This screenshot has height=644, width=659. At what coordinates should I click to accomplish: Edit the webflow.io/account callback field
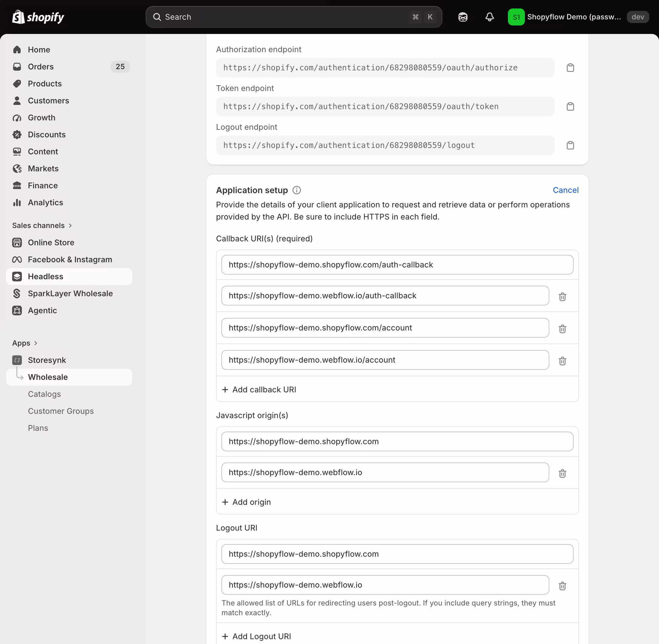[385, 360]
